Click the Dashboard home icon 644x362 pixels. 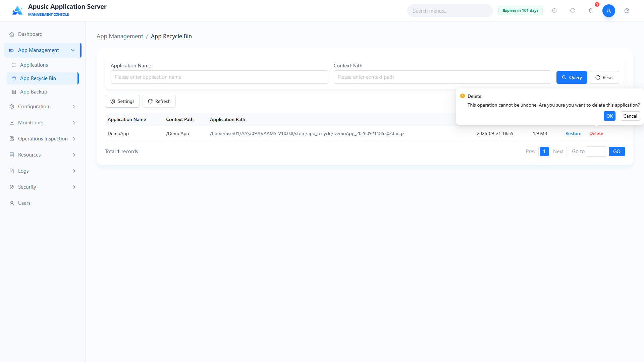tap(12, 34)
